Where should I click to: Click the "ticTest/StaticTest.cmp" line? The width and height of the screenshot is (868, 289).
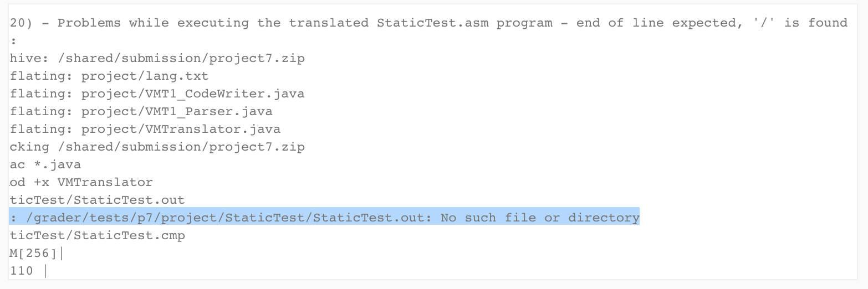(98, 235)
